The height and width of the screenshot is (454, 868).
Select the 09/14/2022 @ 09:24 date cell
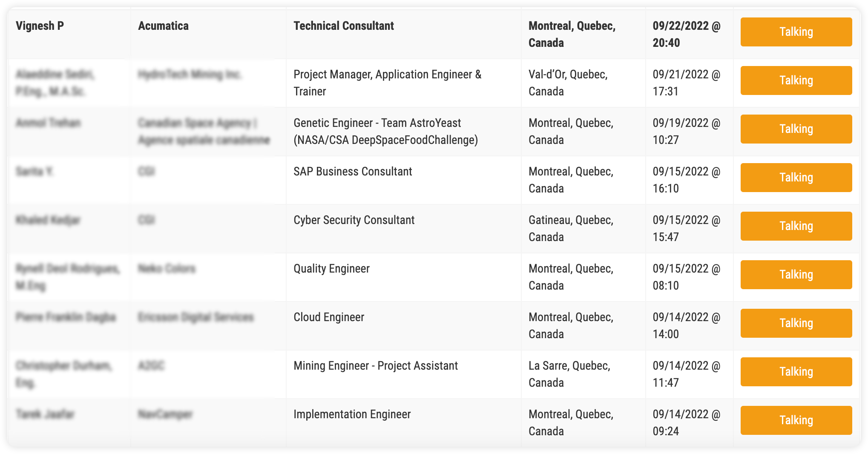pyautogui.click(x=686, y=422)
